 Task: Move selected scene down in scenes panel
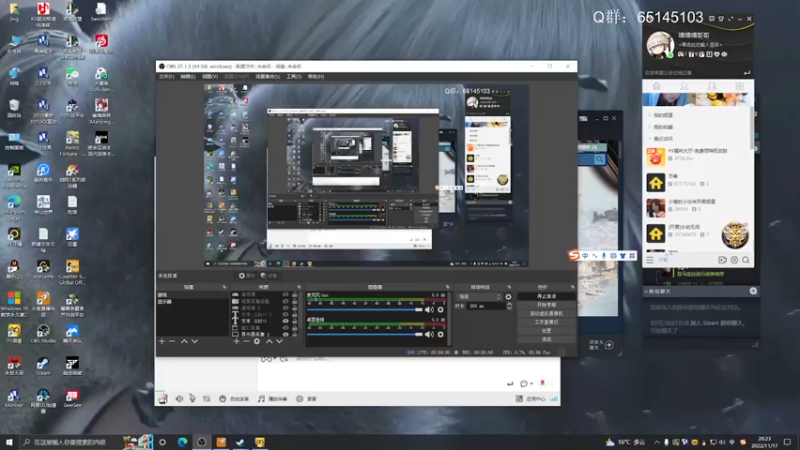[194, 341]
